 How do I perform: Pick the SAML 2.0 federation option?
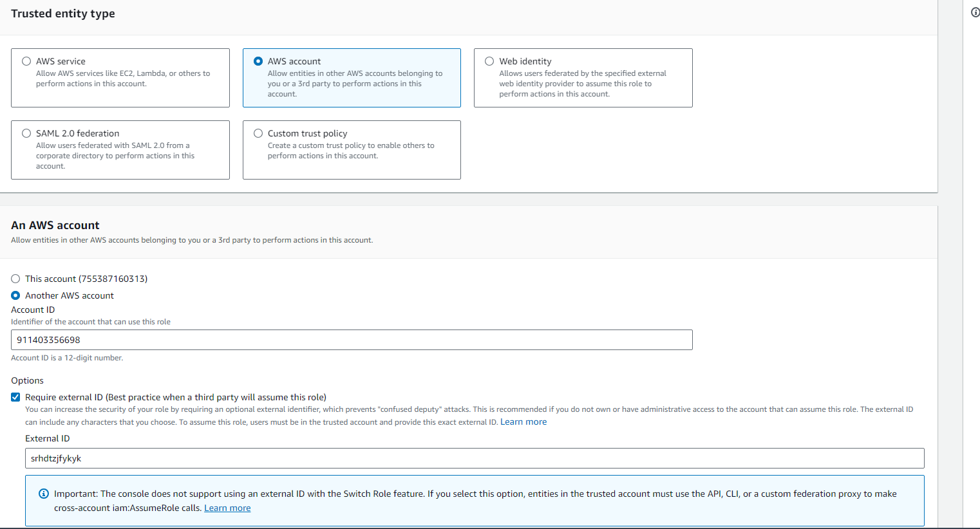pyautogui.click(x=26, y=133)
